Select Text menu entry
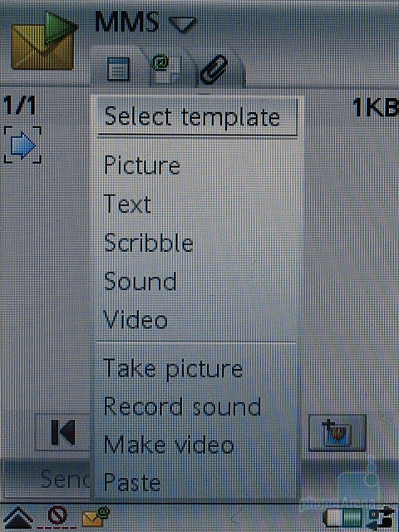Viewport: 399px width, 532px height. 127,204
